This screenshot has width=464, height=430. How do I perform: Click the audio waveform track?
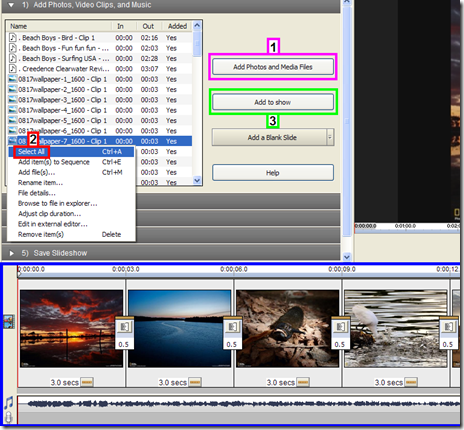click(239, 404)
